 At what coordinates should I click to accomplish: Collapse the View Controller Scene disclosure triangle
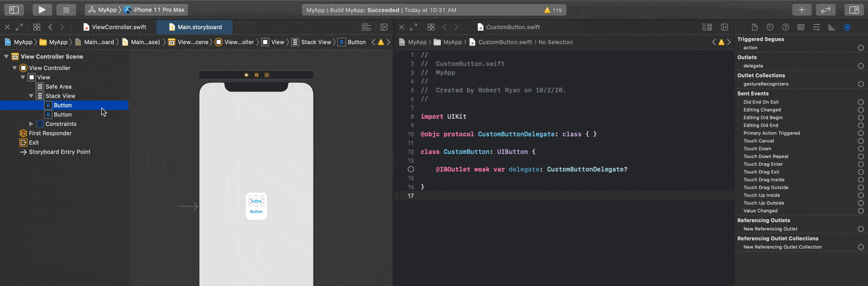(x=6, y=56)
